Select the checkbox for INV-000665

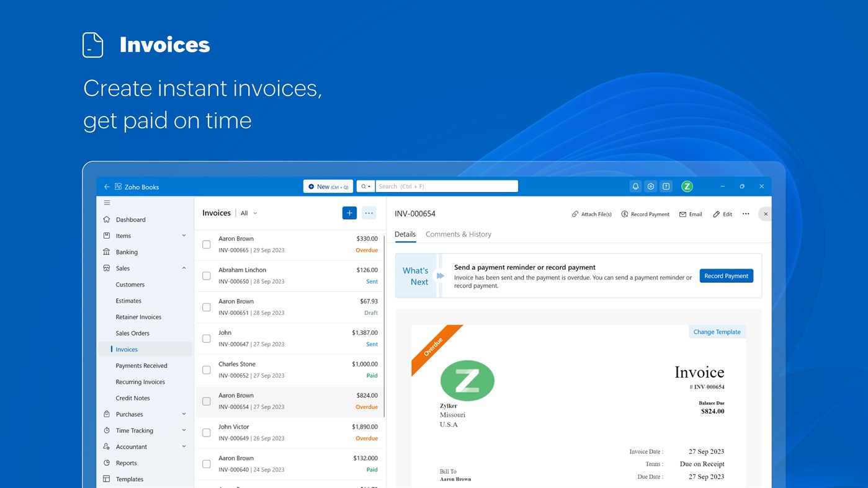[206, 244]
